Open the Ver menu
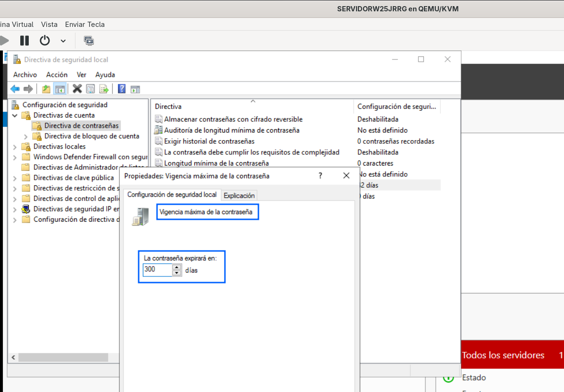The width and height of the screenshot is (564, 392). (82, 75)
